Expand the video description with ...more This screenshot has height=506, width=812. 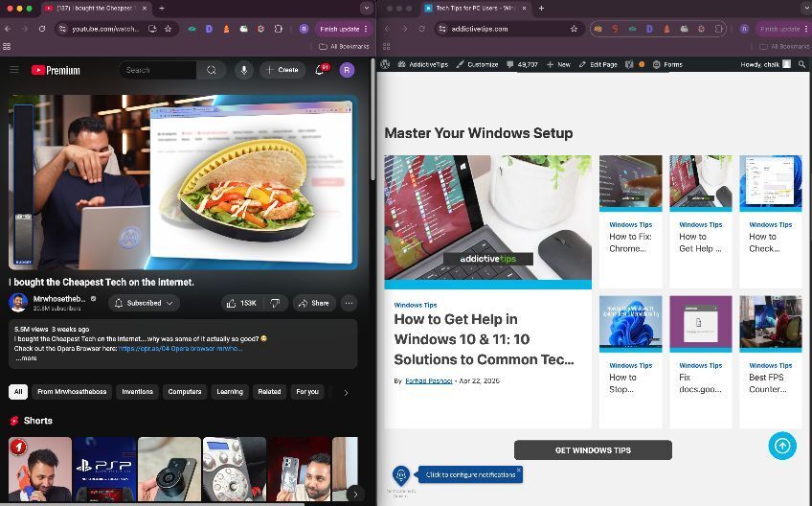pyautogui.click(x=25, y=357)
